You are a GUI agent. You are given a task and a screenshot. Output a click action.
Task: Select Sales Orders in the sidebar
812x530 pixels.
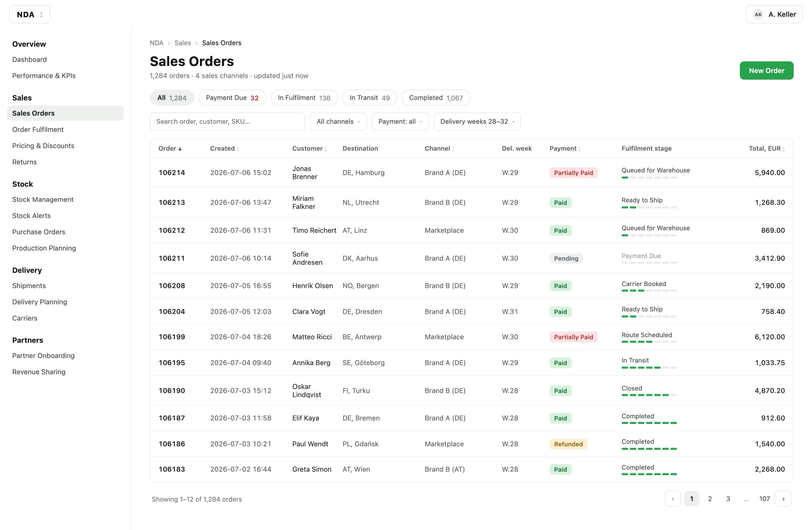(66, 113)
